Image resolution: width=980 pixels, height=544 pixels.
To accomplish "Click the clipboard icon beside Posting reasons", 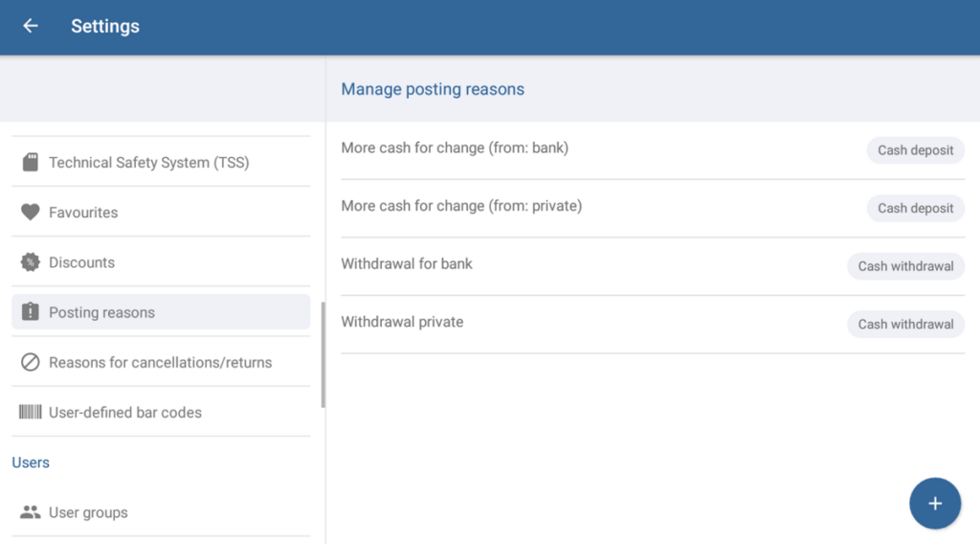I will [x=30, y=312].
